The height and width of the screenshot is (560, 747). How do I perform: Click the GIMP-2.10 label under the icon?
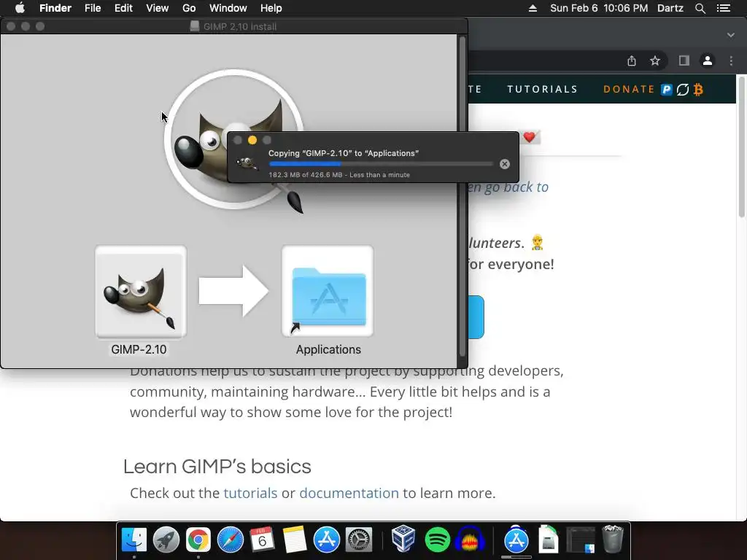pyautogui.click(x=139, y=349)
